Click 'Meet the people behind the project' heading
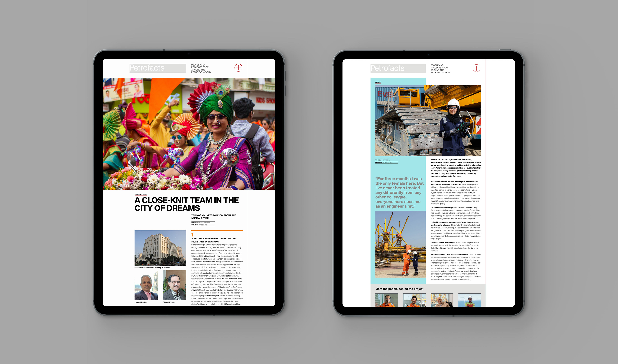618x364 pixels. click(399, 289)
